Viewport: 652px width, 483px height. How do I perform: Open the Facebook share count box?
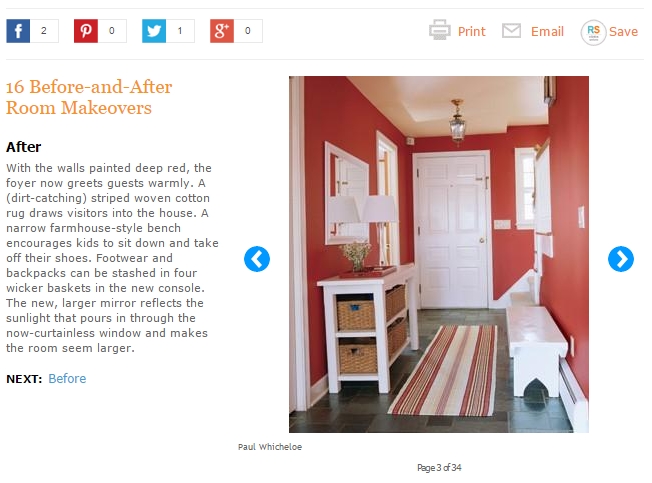point(44,31)
